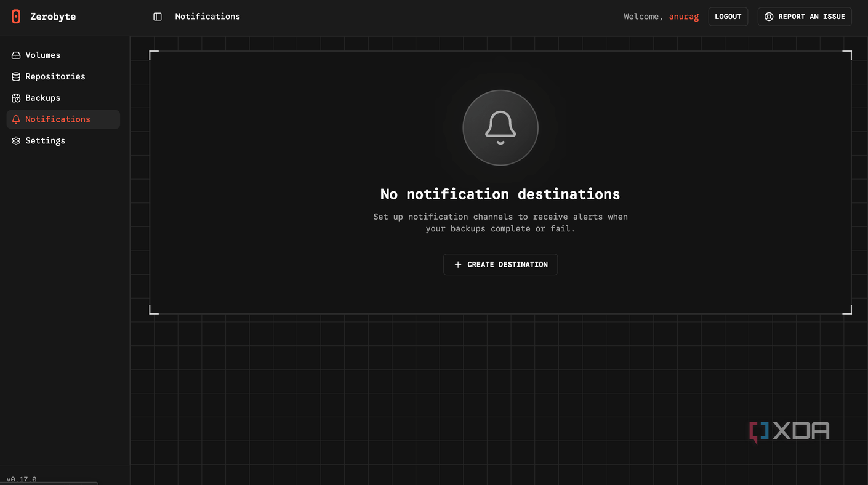The width and height of the screenshot is (868, 485).
Task: Click the username anurag
Action: click(x=684, y=17)
